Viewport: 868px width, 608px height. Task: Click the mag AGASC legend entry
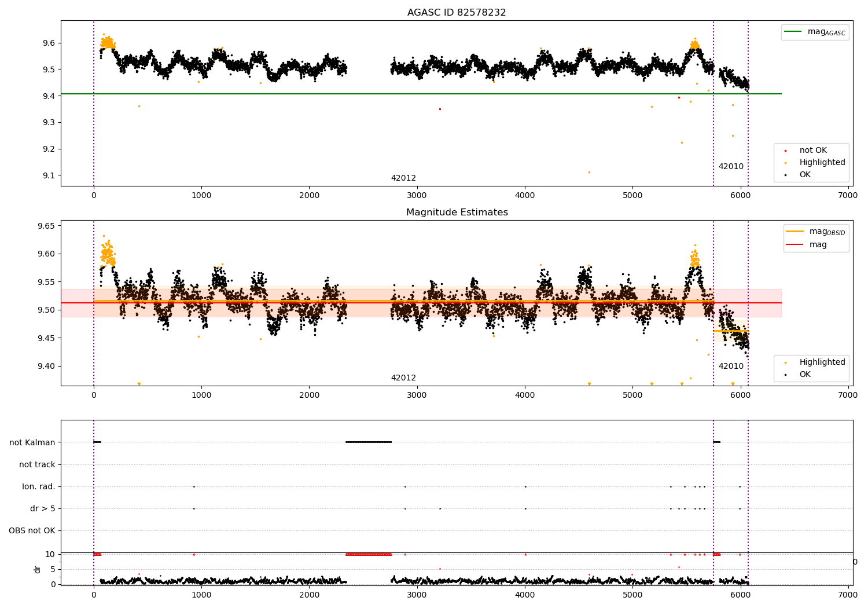click(x=815, y=32)
